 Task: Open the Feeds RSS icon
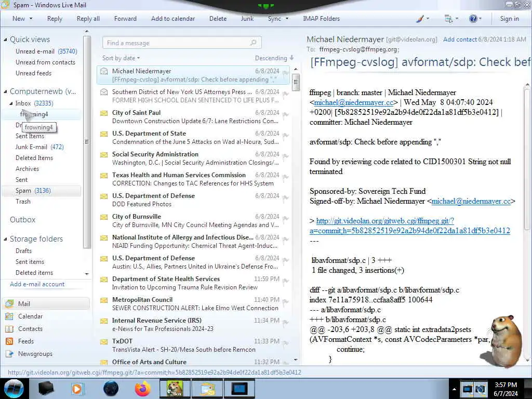(9, 341)
